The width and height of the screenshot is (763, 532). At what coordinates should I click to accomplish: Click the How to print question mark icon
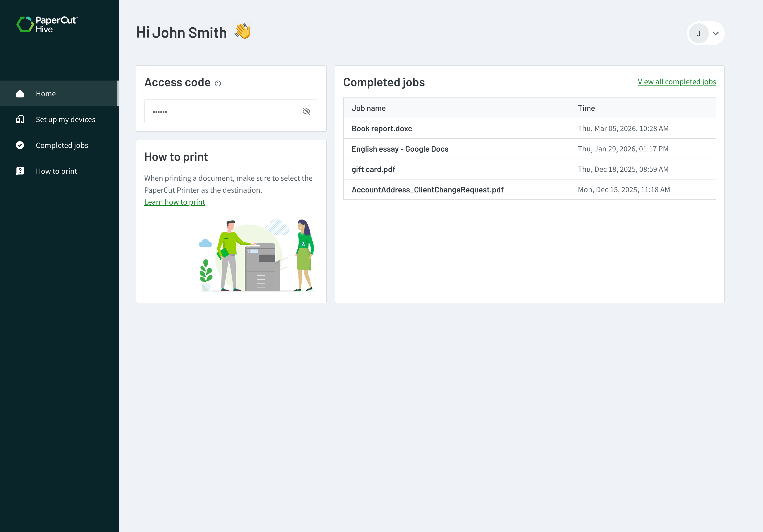[20, 171]
